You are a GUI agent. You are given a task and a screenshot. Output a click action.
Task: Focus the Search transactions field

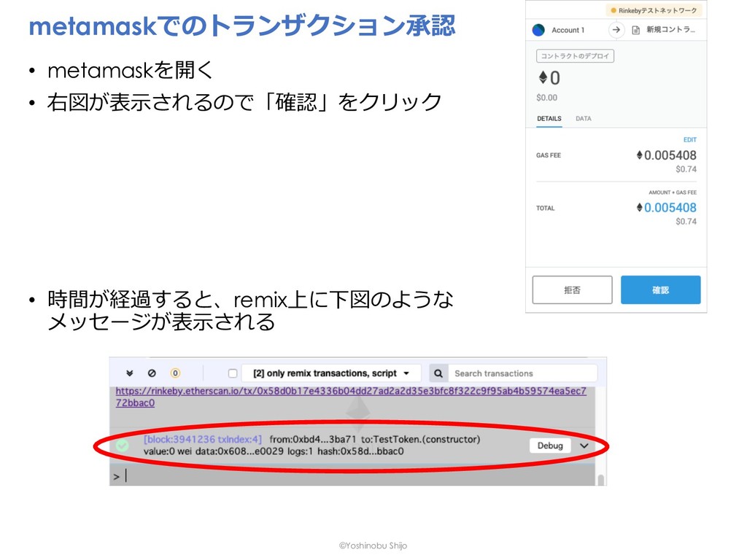tap(522, 373)
